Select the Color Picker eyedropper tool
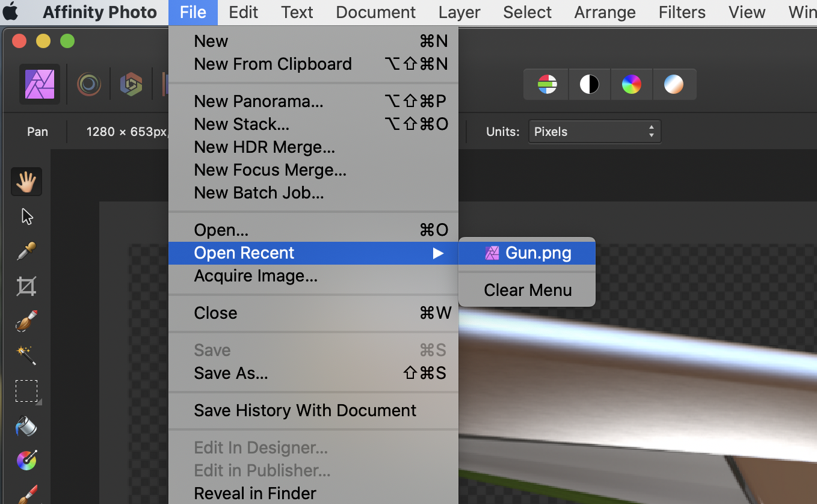This screenshot has width=817, height=504. pyautogui.click(x=26, y=251)
